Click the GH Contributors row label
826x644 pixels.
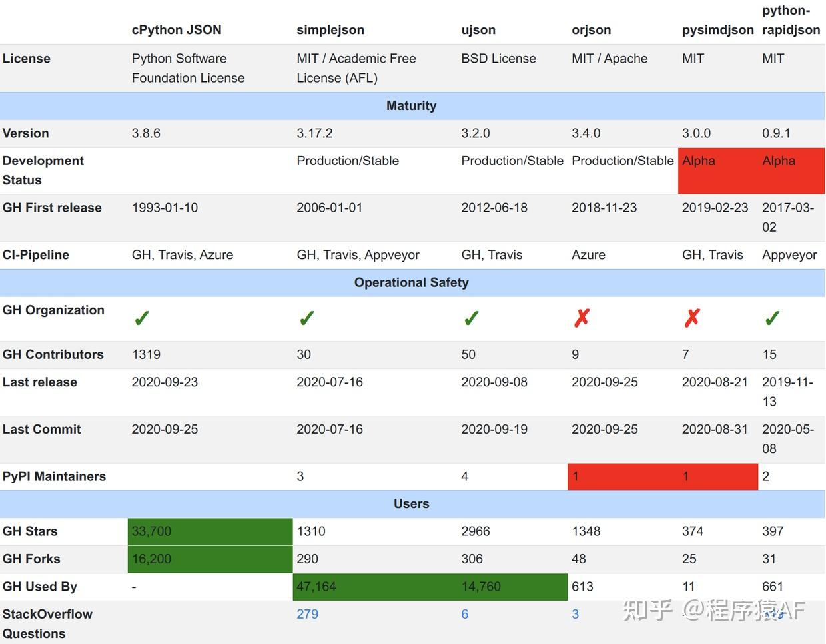(53, 354)
